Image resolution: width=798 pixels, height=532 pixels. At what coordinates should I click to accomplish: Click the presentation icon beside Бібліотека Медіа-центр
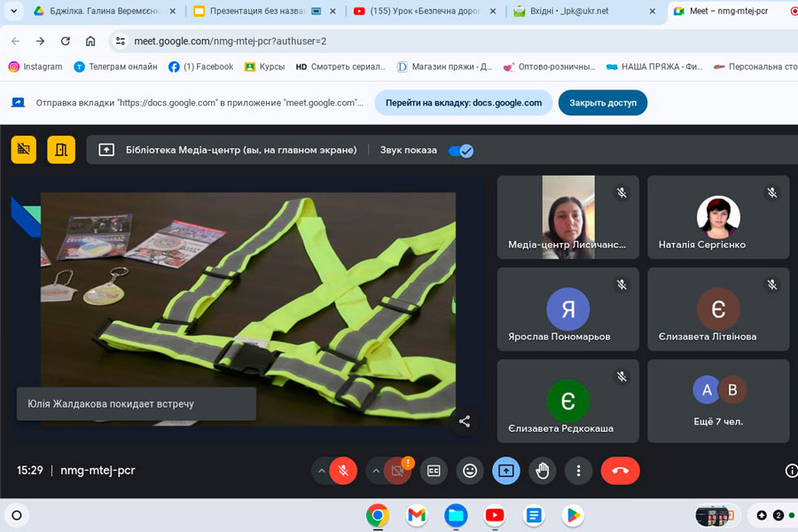click(106, 150)
